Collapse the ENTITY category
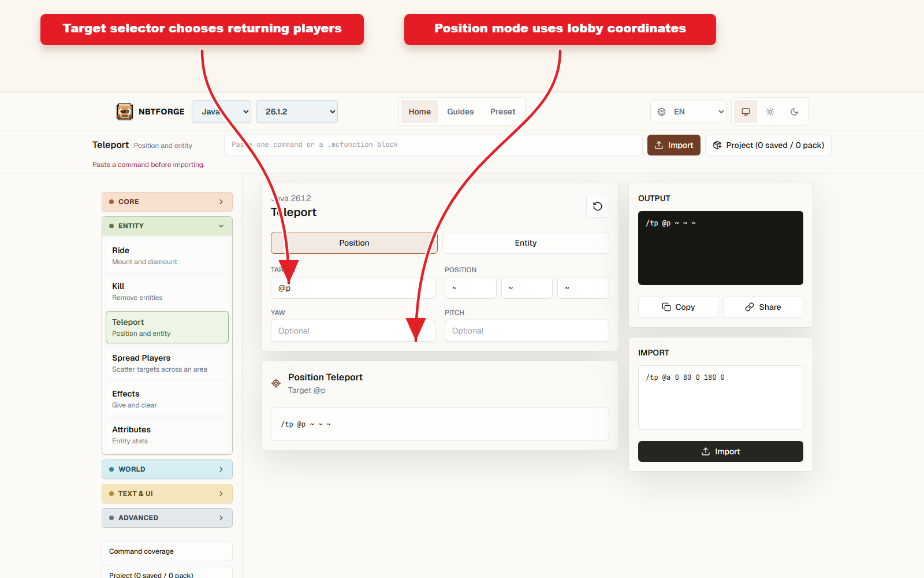Viewport: 924px width, 578px height. pyautogui.click(x=167, y=226)
